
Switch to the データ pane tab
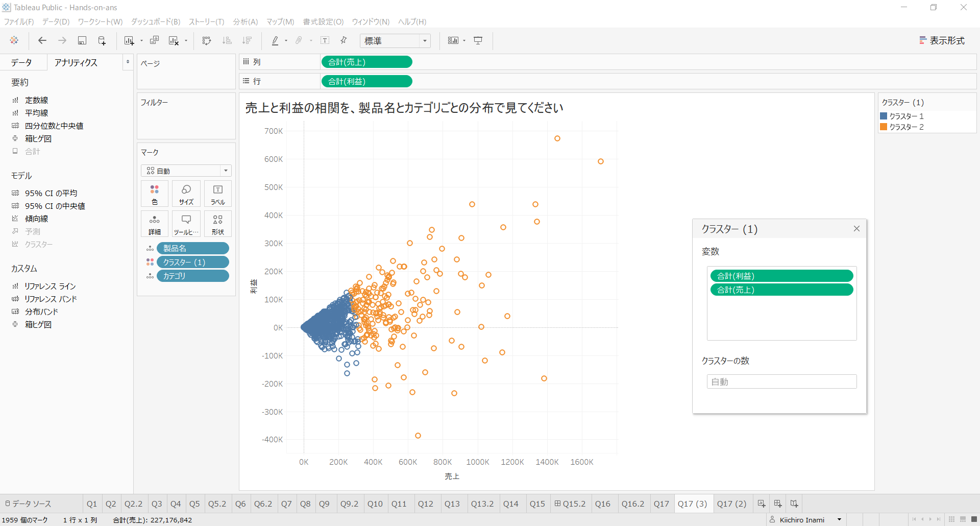21,62
